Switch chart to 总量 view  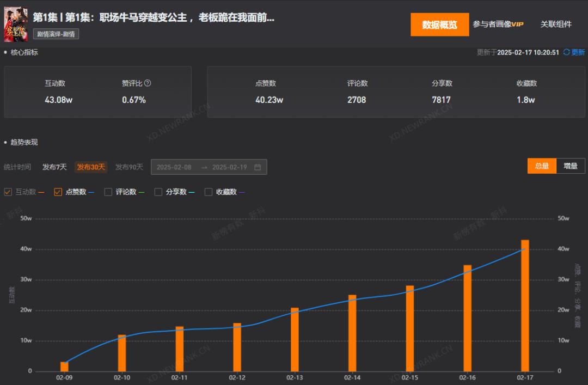click(542, 166)
